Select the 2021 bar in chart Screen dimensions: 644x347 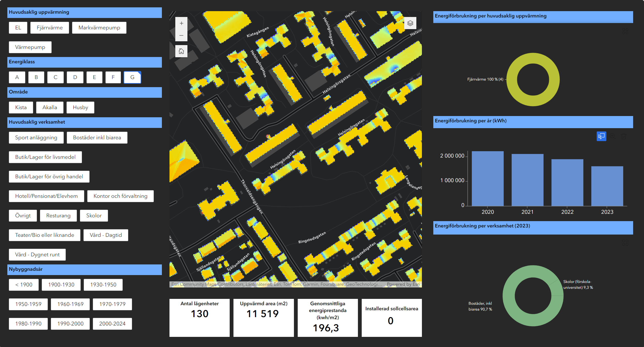pos(527,180)
